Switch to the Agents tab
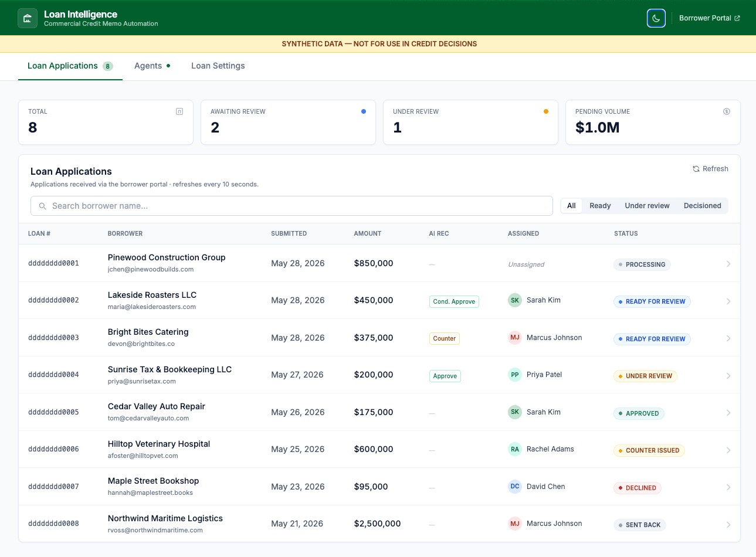This screenshot has width=756, height=557. 152,66
